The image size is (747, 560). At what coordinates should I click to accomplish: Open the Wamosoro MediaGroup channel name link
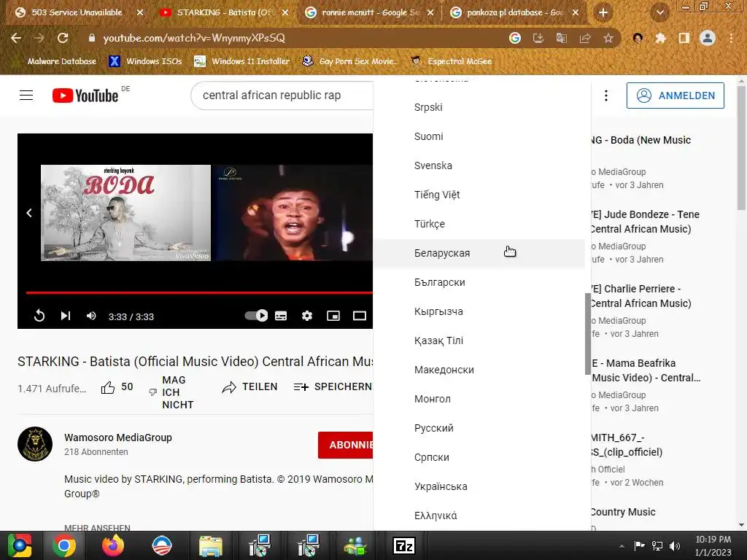tap(118, 437)
